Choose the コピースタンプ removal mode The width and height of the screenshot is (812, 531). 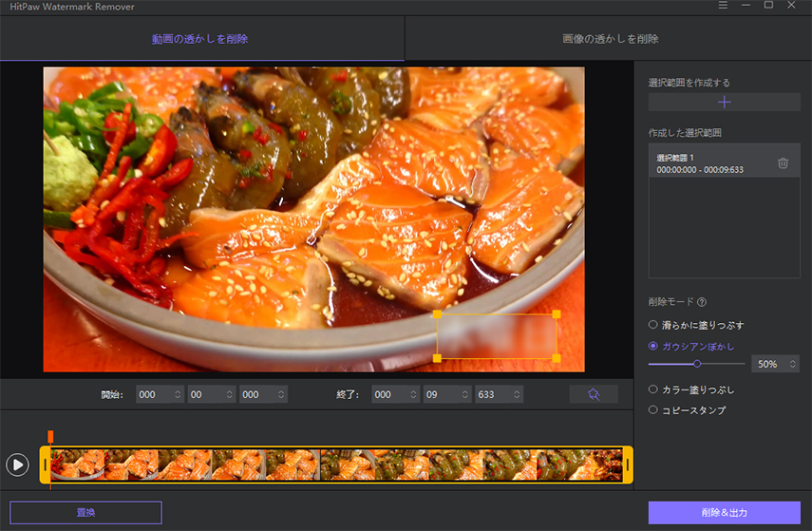pyautogui.click(x=652, y=410)
